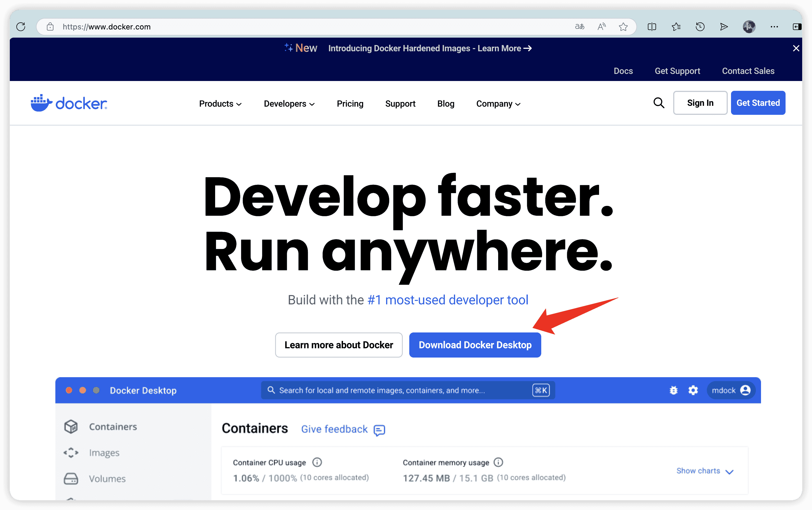Expand Show charts in containers panel
812x510 pixels.
pyautogui.click(x=705, y=471)
